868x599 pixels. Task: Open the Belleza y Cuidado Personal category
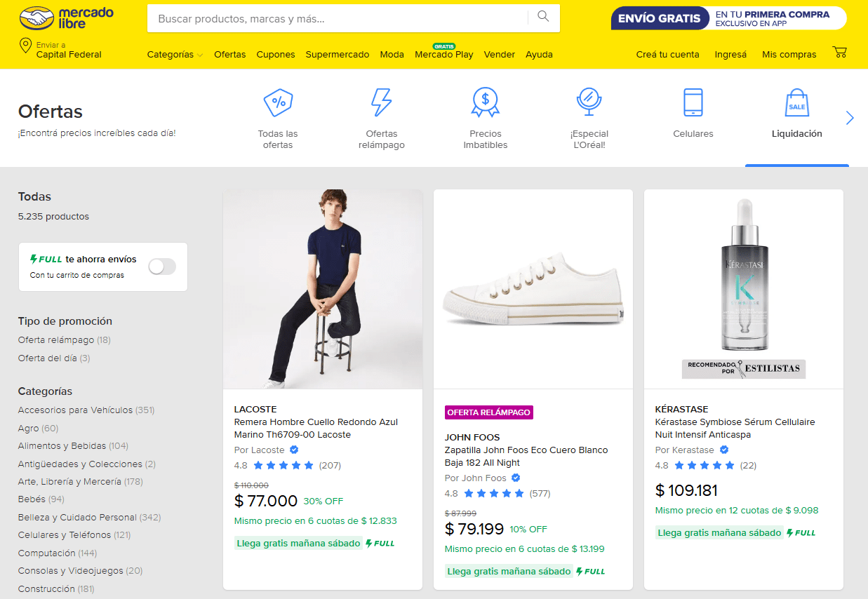coord(77,518)
